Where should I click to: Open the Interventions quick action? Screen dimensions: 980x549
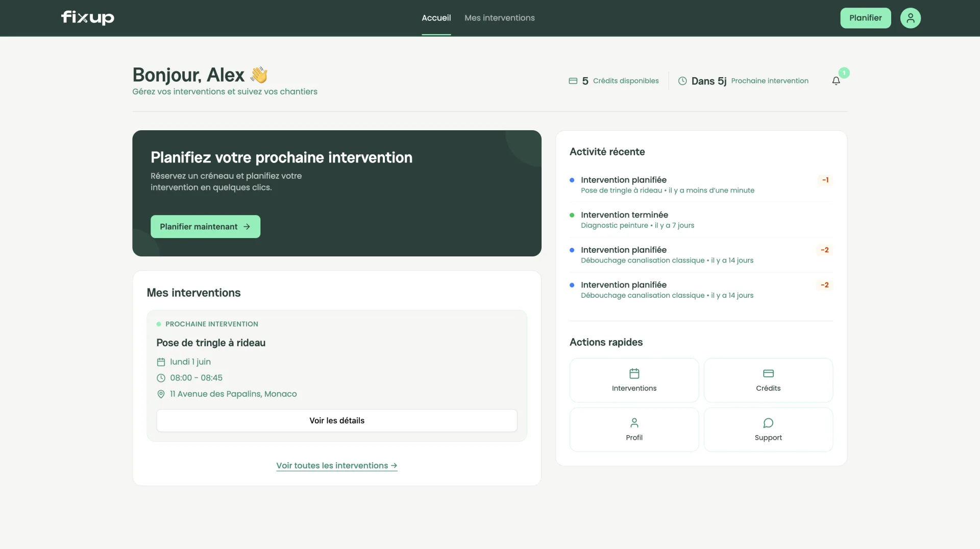click(x=634, y=380)
